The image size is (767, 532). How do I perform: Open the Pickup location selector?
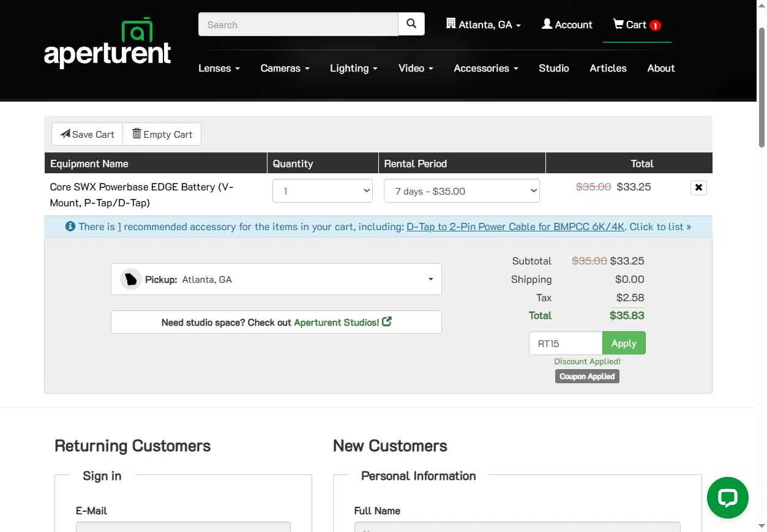coord(276,279)
